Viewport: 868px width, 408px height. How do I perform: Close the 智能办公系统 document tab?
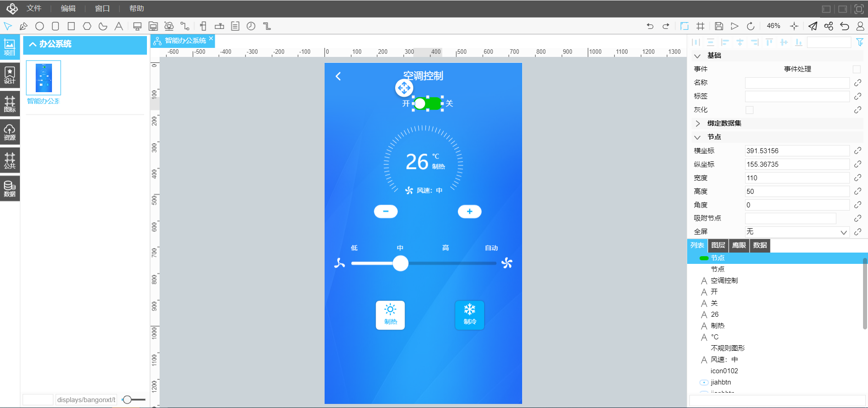coord(211,38)
